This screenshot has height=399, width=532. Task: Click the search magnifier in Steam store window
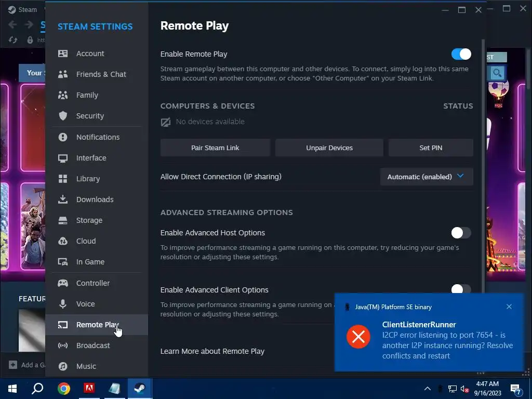click(497, 73)
